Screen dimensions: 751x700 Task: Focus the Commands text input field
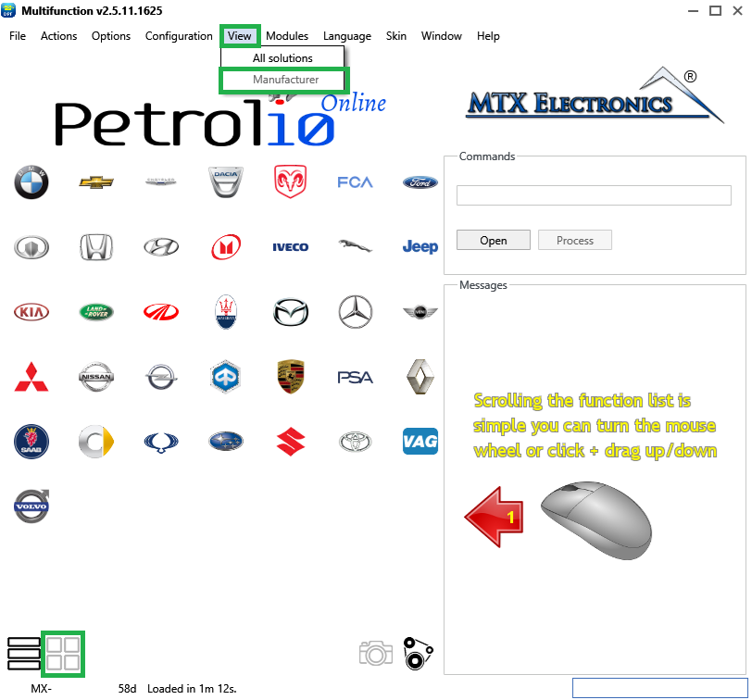[594, 195]
